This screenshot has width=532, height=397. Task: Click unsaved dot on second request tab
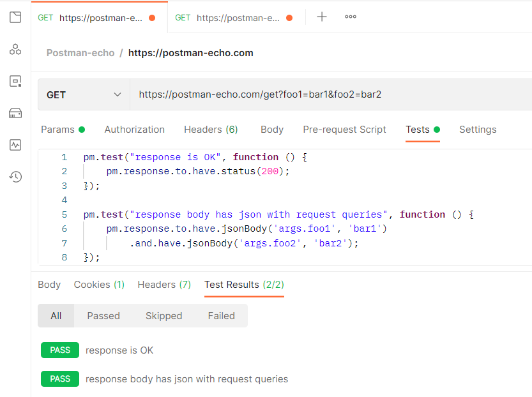click(289, 18)
